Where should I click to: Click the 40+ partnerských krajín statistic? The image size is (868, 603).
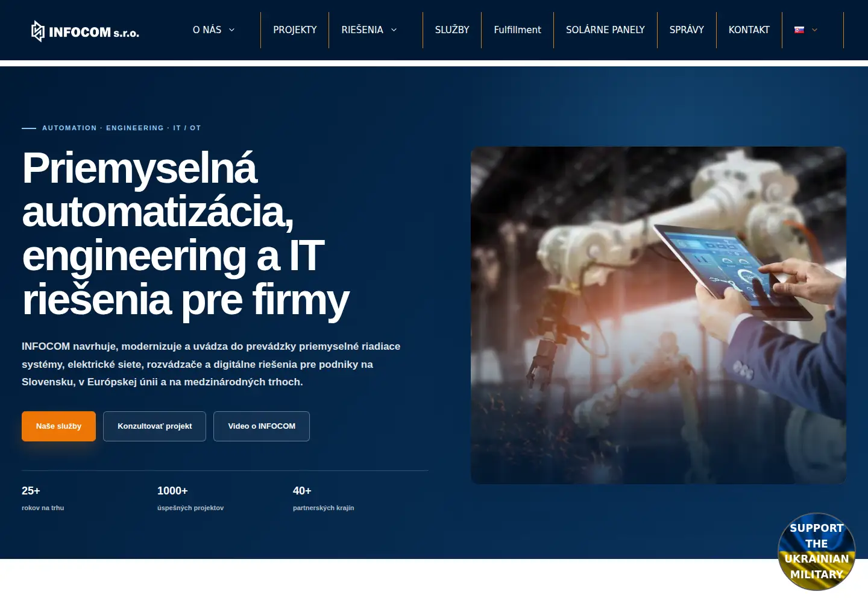[x=323, y=498]
